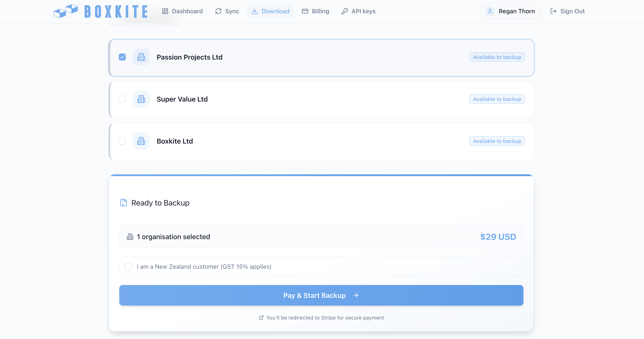Click the BOXKITE wordmark
The height and width of the screenshot is (339, 644).
[116, 12]
